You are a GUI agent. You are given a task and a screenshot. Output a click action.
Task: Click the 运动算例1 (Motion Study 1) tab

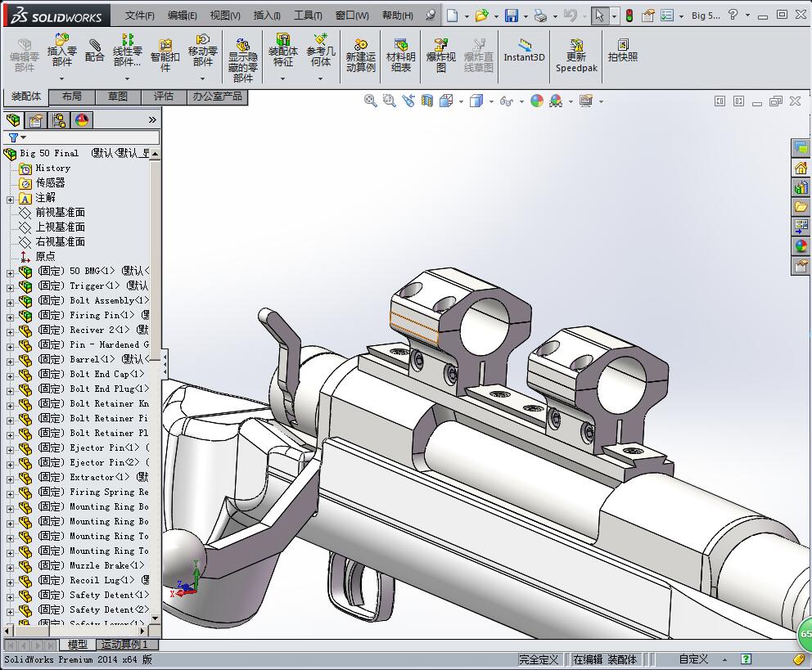coord(124,645)
